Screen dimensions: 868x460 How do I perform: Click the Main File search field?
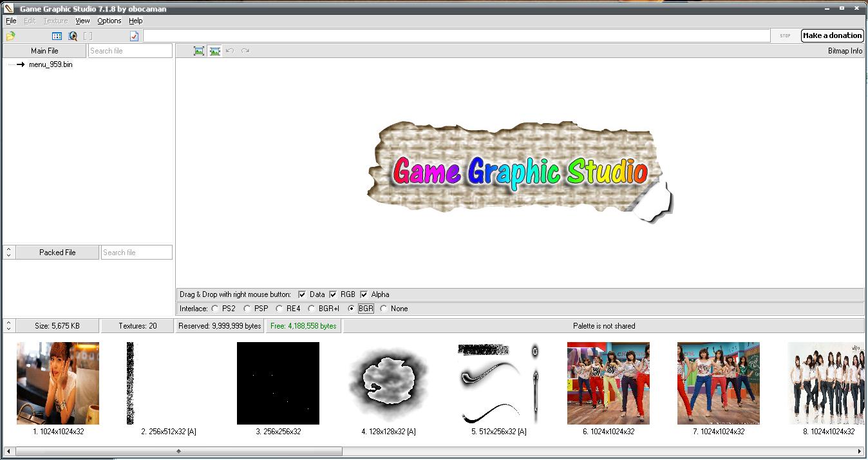130,51
